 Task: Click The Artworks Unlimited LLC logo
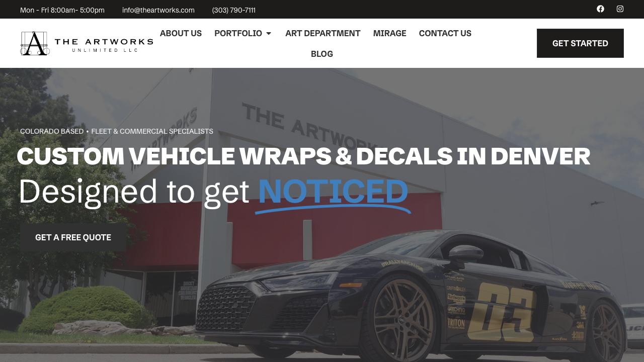87,43
